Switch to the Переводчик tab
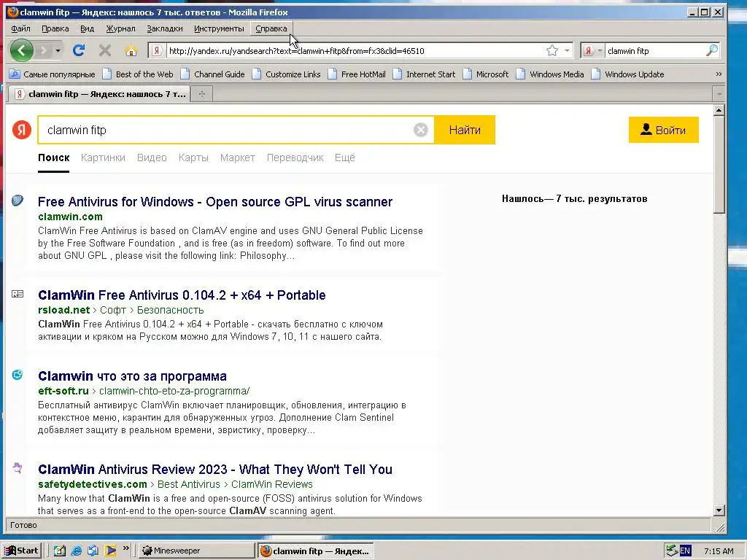747x560 pixels. [x=295, y=157]
